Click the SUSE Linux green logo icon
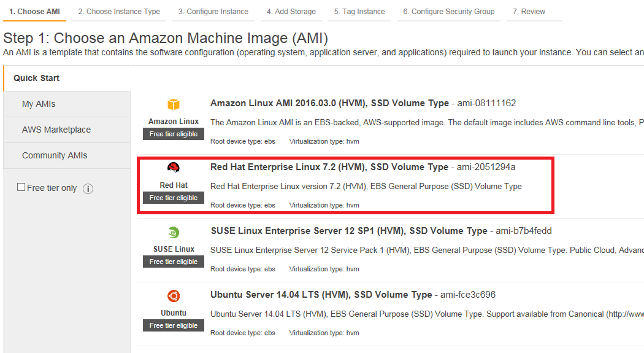Image resolution: width=644 pixels, height=353 pixels. [x=174, y=232]
